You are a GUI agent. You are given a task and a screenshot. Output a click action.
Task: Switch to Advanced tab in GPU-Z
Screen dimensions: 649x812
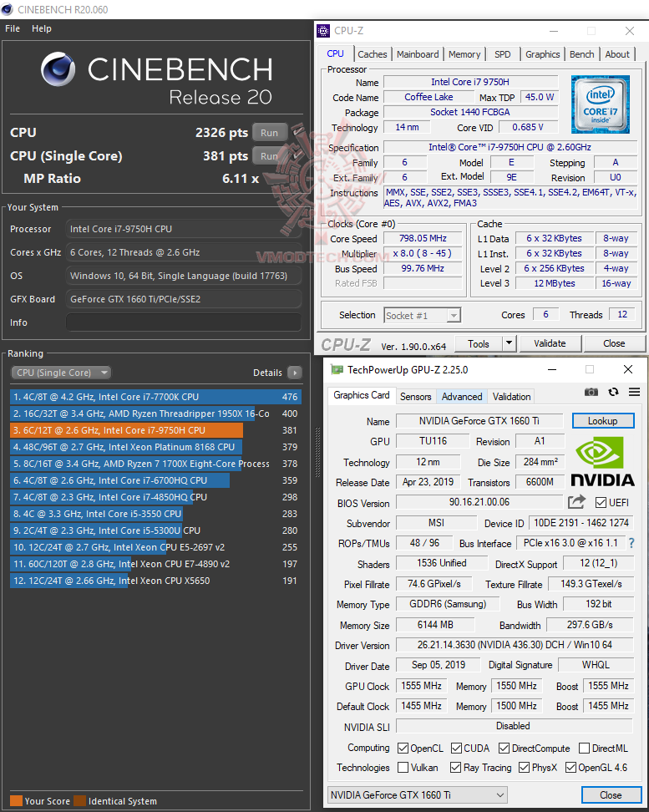pos(462,397)
